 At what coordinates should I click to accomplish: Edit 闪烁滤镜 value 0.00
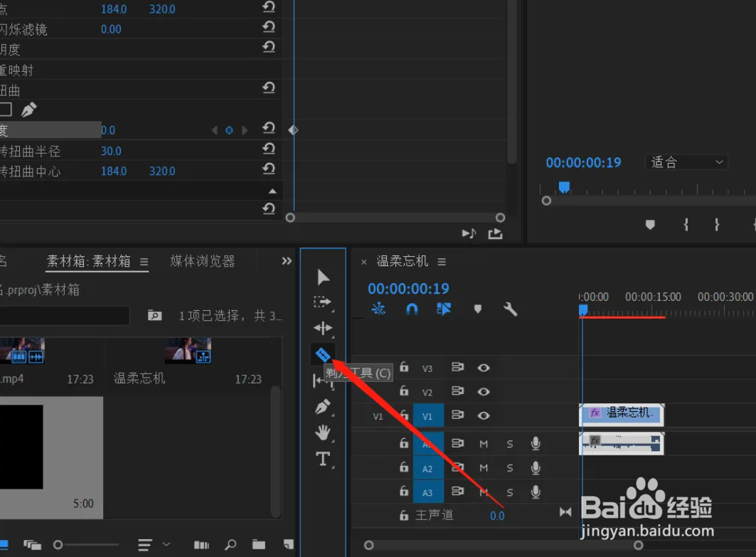pos(111,29)
